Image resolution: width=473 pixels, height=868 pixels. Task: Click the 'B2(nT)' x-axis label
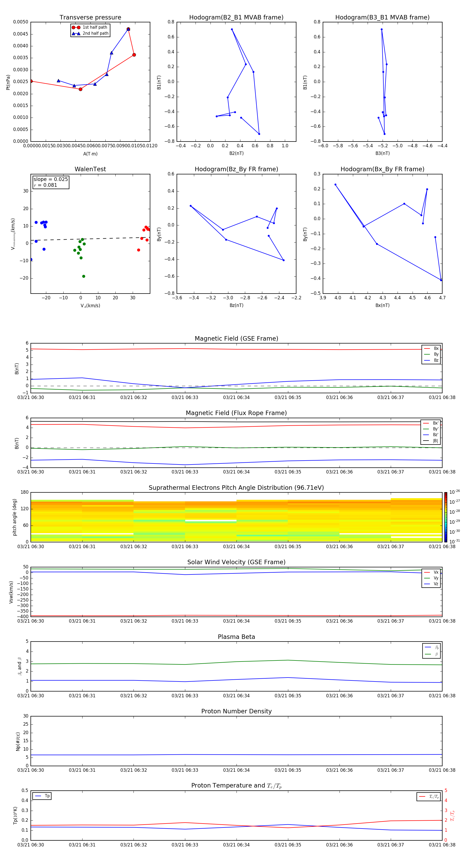tap(236, 153)
